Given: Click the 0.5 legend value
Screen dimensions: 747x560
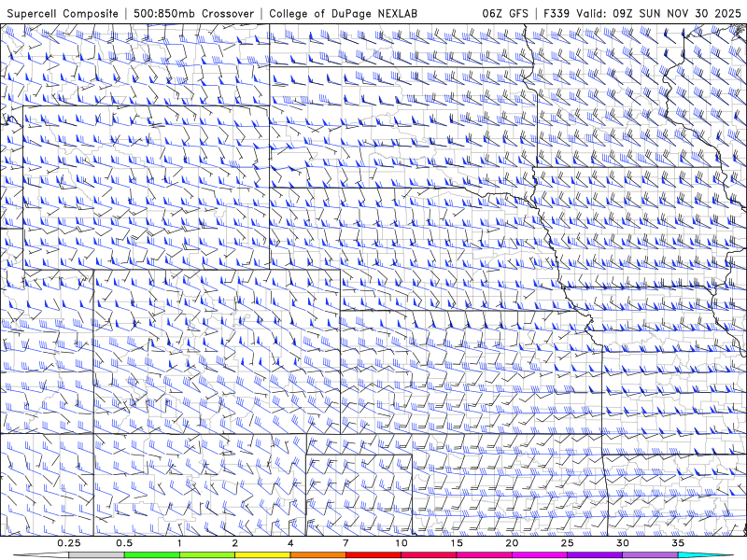Looking at the screenshot, I should [124, 543].
